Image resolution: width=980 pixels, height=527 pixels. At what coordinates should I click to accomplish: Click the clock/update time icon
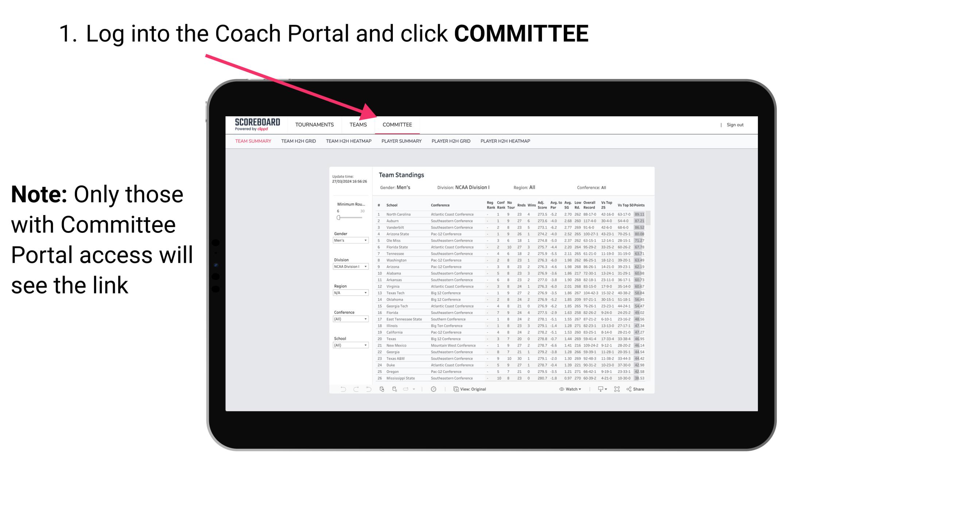click(x=434, y=389)
